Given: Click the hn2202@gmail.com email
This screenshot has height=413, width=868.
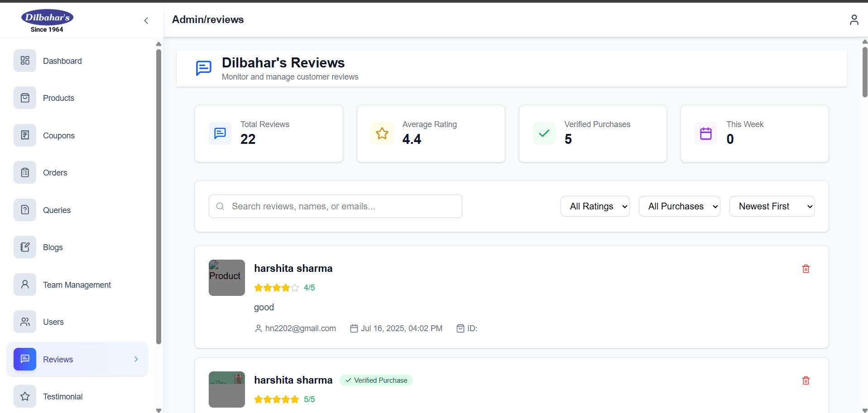Looking at the screenshot, I should click(301, 328).
